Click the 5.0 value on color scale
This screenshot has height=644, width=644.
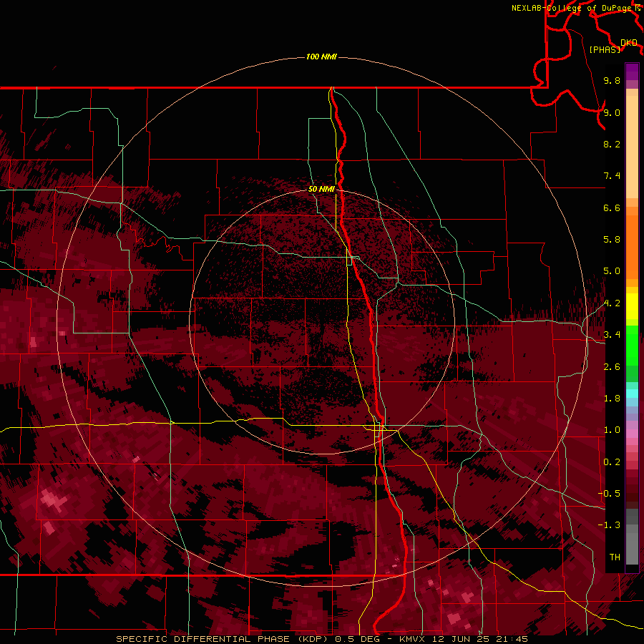coord(612,271)
